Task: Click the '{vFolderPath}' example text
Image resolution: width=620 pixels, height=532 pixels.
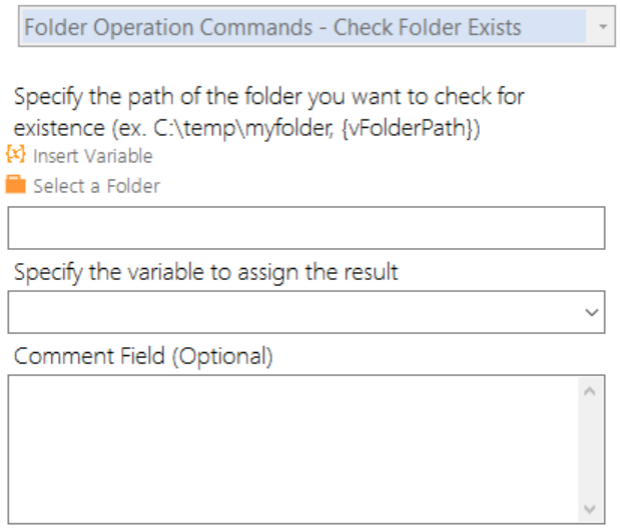Action: (x=411, y=128)
